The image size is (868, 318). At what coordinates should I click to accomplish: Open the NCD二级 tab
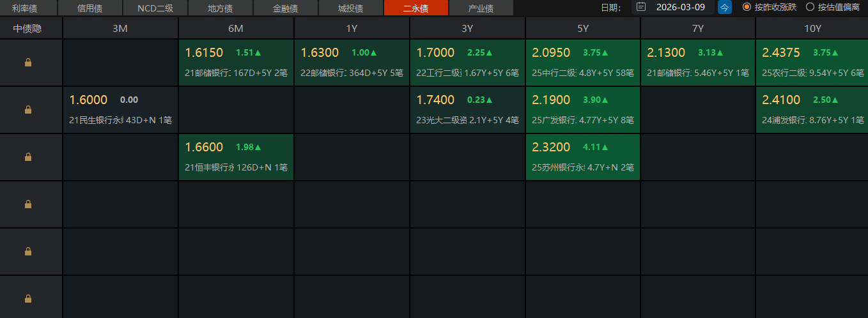point(155,8)
